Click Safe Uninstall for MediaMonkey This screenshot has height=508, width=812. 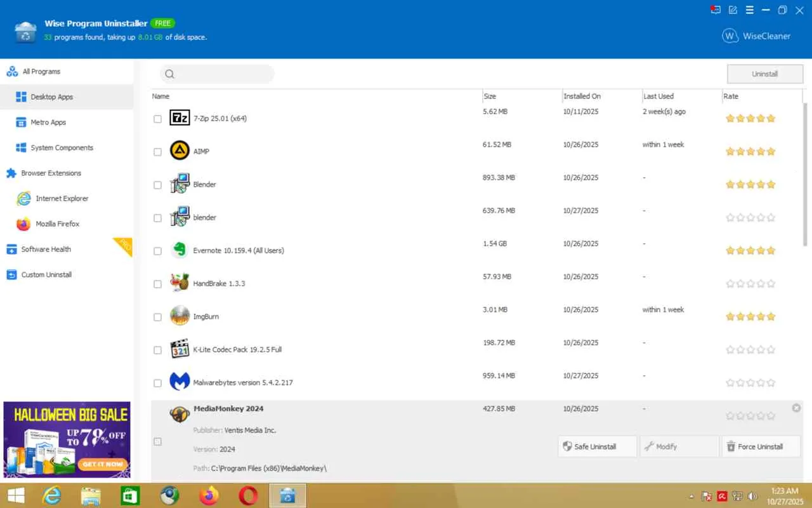(x=597, y=446)
